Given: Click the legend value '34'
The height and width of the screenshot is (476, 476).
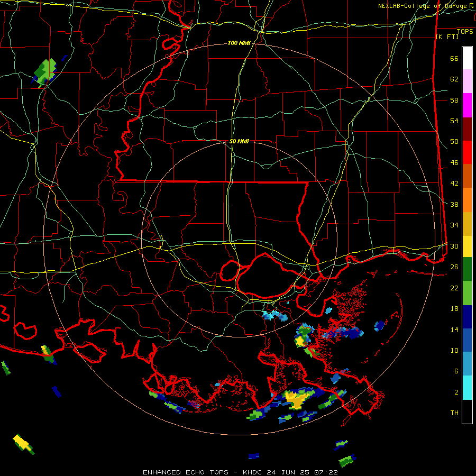Looking at the screenshot, I should (454, 225).
